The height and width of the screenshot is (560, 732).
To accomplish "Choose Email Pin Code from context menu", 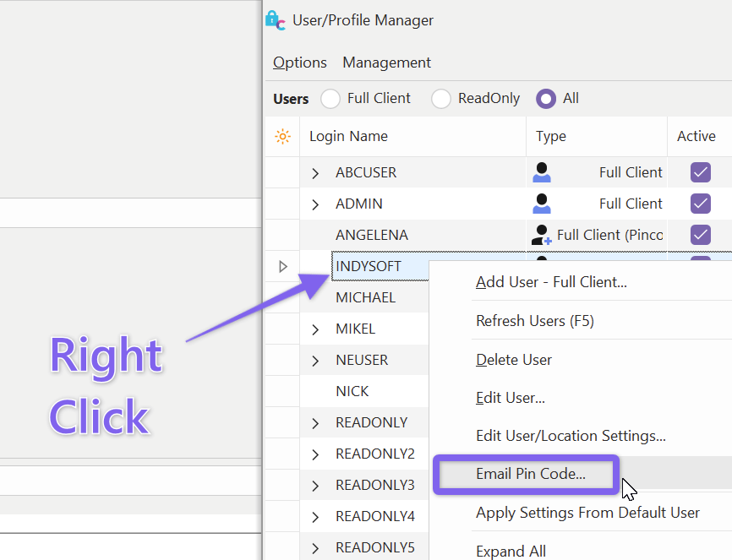I will (530, 474).
